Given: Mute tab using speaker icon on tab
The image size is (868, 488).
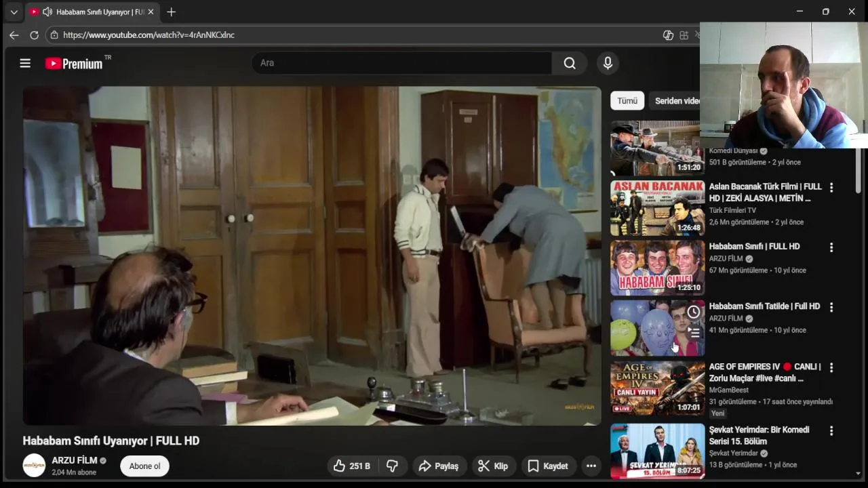Looking at the screenshot, I should coord(47,12).
